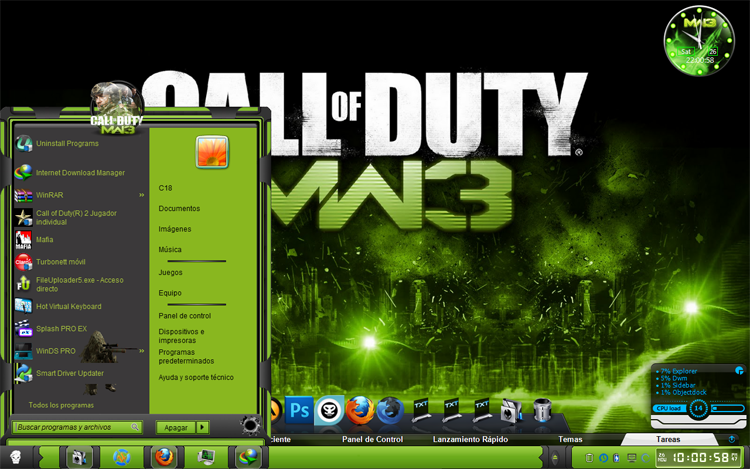Expand the WinDS PRO submenu arrow
Image resolution: width=750 pixels, height=469 pixels.
click(x=142, y=351)
